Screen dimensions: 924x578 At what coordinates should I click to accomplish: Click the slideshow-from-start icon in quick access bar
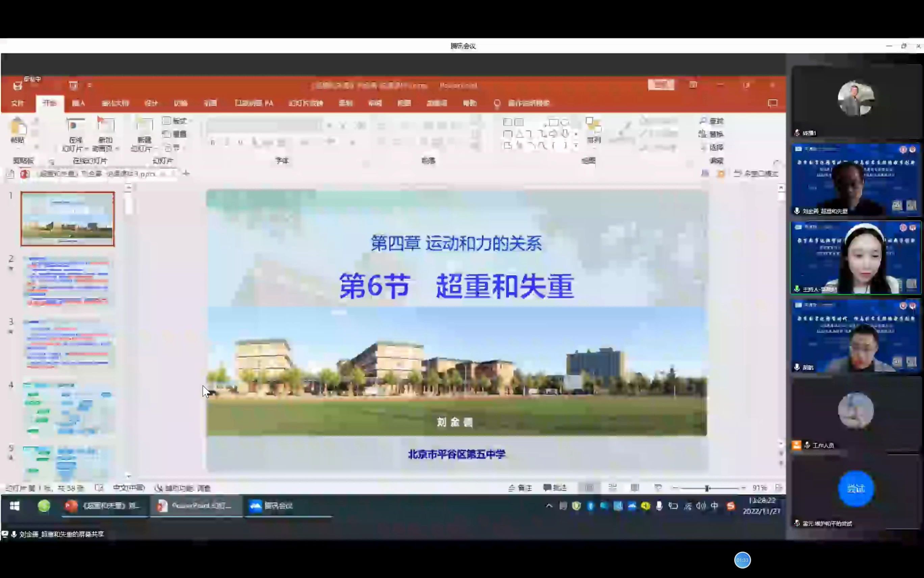[73, 85]
